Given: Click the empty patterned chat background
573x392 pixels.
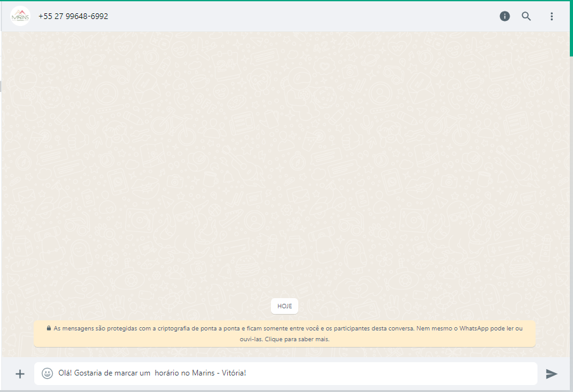Looking at the screenshot, I should (x=285, y=164).
